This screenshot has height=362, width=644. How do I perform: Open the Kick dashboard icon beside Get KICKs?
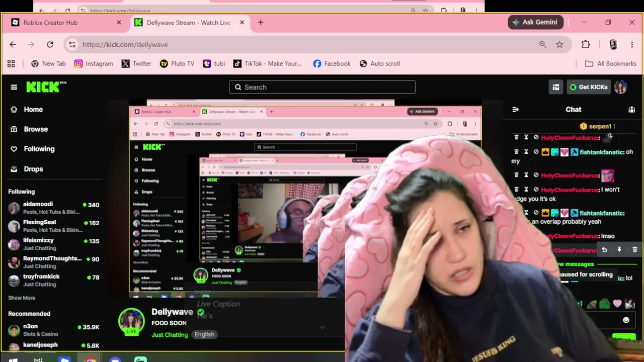pyautogui.click(x=556, y=87)
